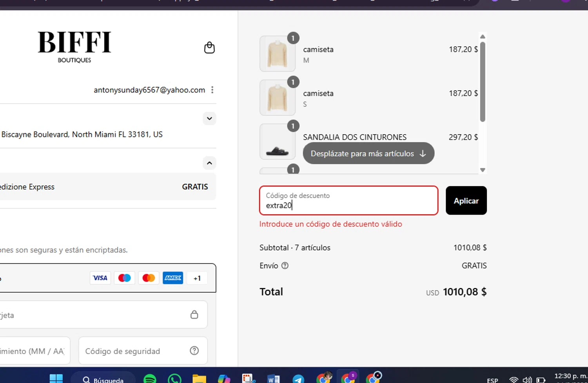Click the order list scrollbar up arrow
Screen dimensions: 588x383
(483, 36)
